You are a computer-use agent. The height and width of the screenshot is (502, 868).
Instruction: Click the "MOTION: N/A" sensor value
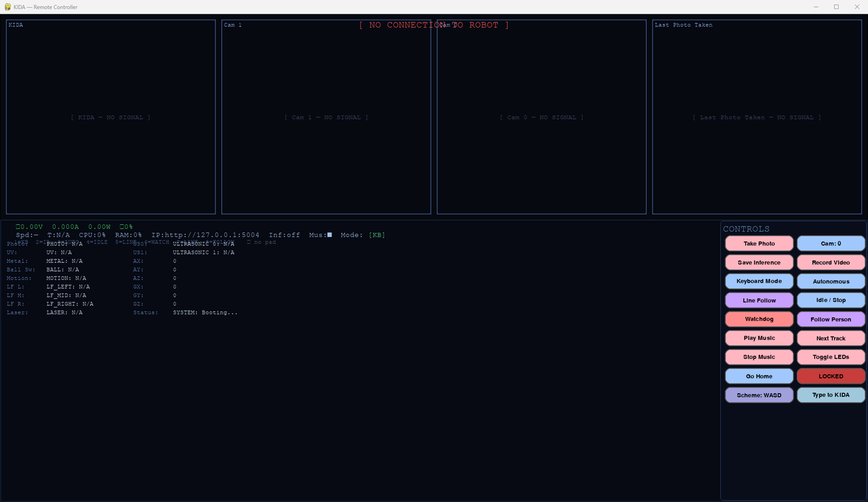click(66, 278)
